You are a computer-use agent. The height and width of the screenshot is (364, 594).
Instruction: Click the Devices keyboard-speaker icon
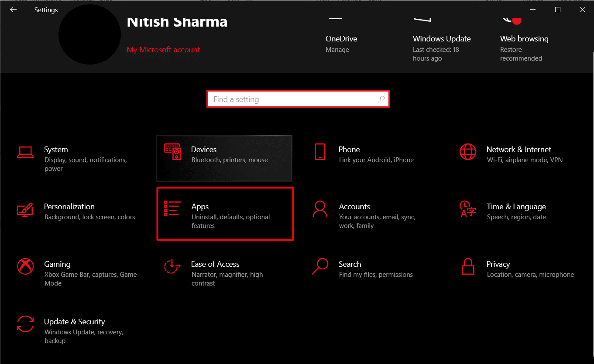coord(172,152)
